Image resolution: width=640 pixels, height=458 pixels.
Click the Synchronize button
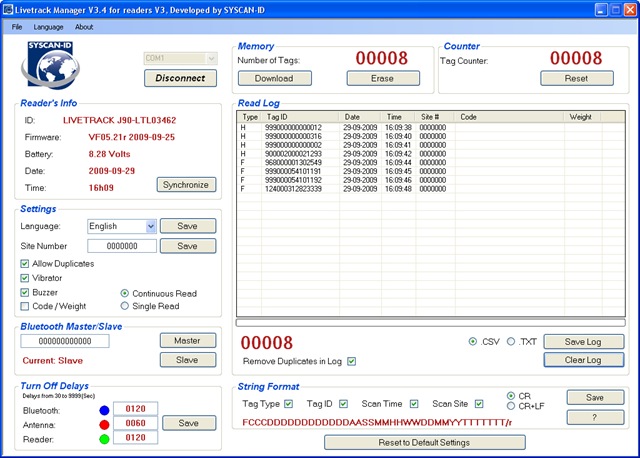point(186,185)
